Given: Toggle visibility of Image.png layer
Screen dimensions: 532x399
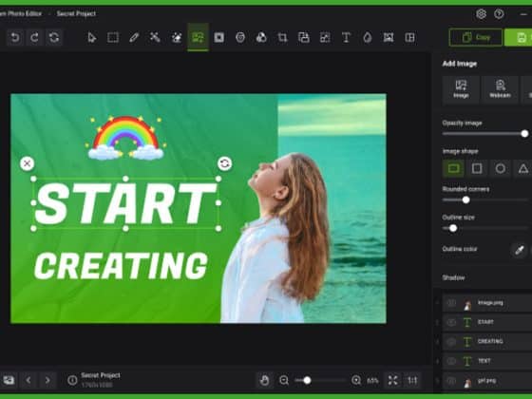Looking at the screenshot, I should tap(451, 303).
